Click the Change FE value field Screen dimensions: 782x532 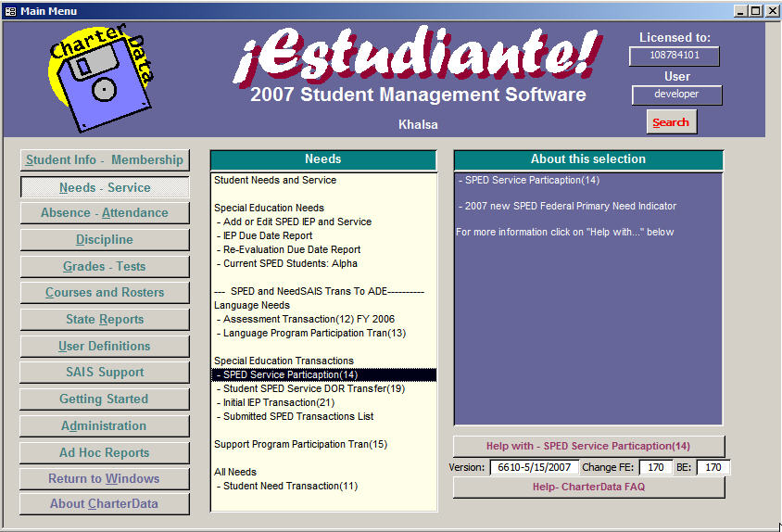pyautogui.click(x=655, y=468)
